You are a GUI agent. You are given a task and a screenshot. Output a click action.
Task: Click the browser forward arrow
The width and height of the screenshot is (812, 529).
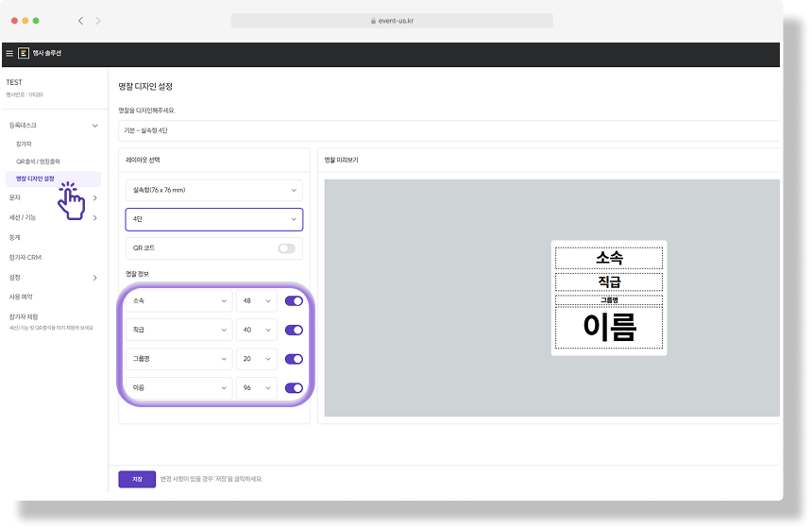tap(98, 21)
